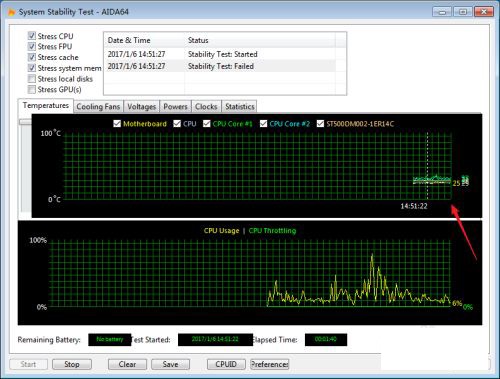The width and height of the screenshot is (500, 379).
Task: Click the temperature graph vertical slider handle
Action: [25, 122]
